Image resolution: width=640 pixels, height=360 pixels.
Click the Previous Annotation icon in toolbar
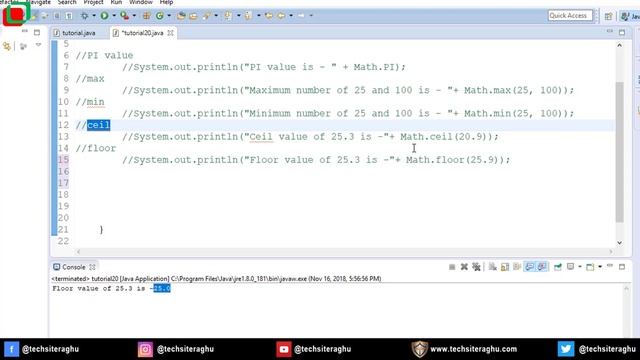[248, 16]
